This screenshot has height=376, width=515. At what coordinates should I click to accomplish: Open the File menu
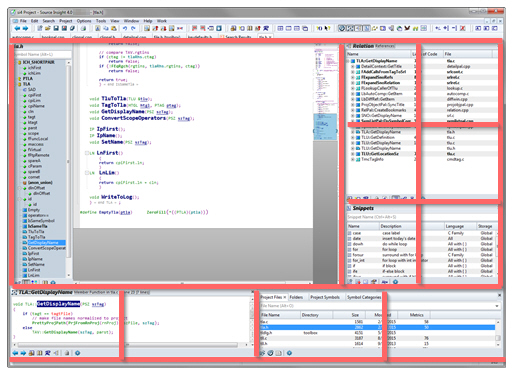23,21
